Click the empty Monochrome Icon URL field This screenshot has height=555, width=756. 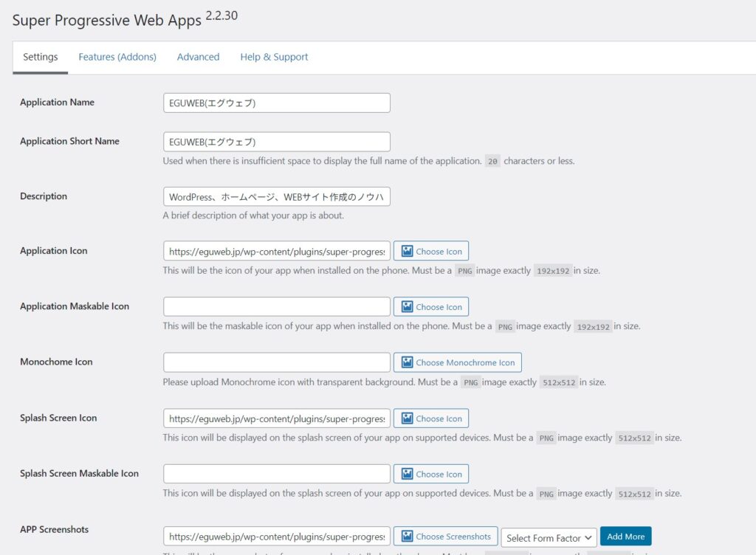click(276, 362)
